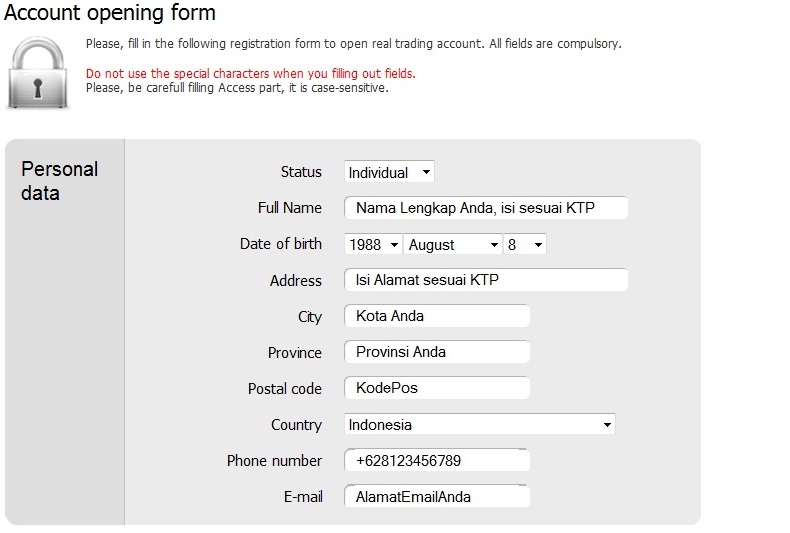Click into the Address text field
This screenshot has height=533, width=790.
pos(486,280)
